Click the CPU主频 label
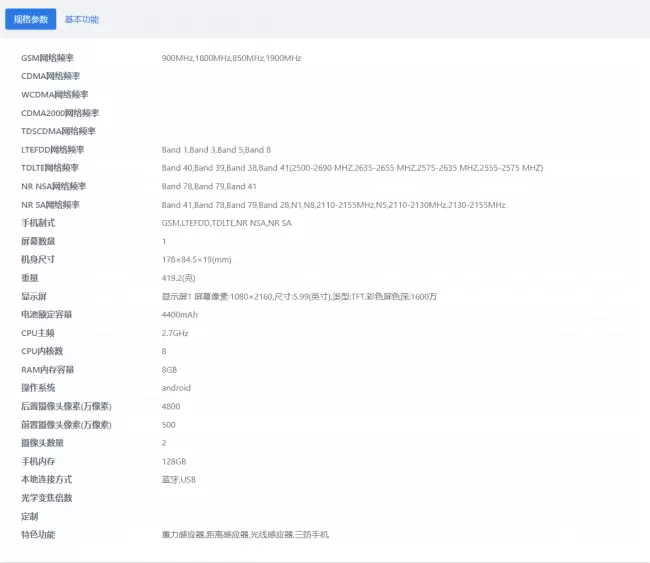 tap(38, 333)
